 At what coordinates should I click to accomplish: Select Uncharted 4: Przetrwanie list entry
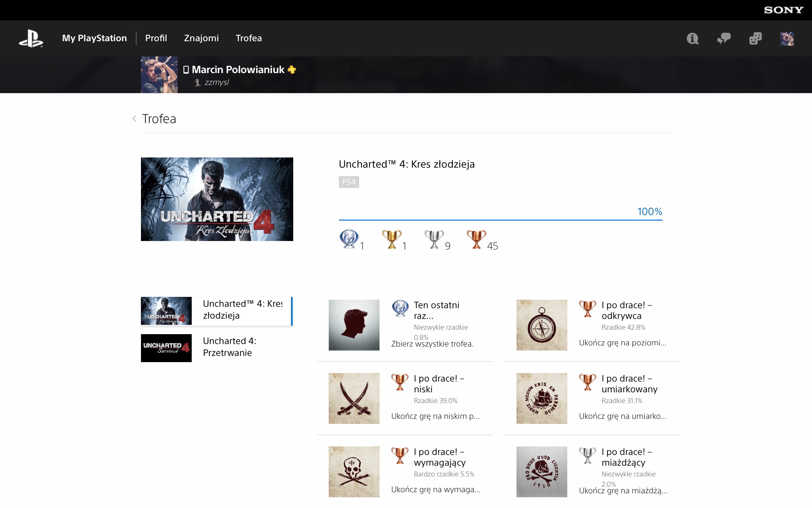pos(217,348)
